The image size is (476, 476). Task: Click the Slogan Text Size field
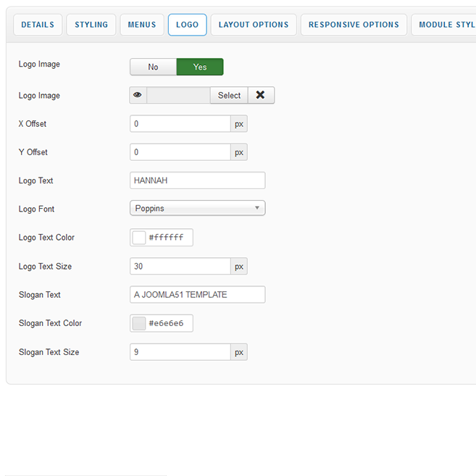[x=180, y=352]
